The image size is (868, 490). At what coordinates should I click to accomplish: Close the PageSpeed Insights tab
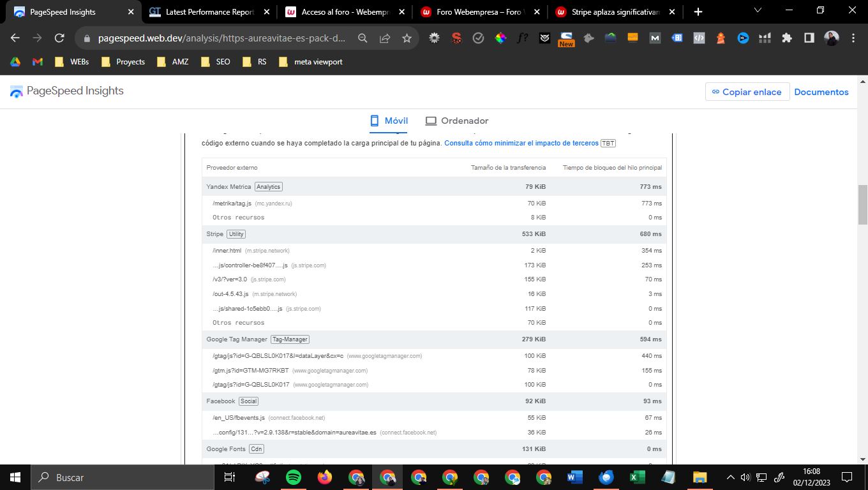pos(131,11)
